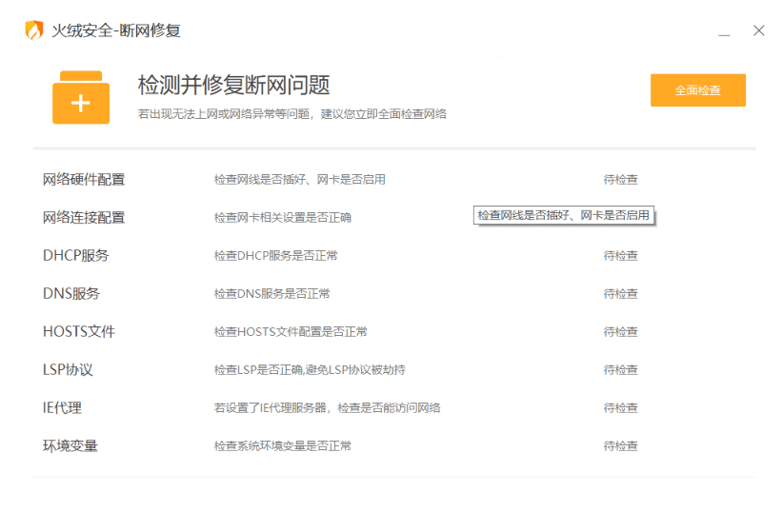
Task: Click the tooltip showing 检查网线是否插好
Action: pyautogui.click(x=564, y=215)
